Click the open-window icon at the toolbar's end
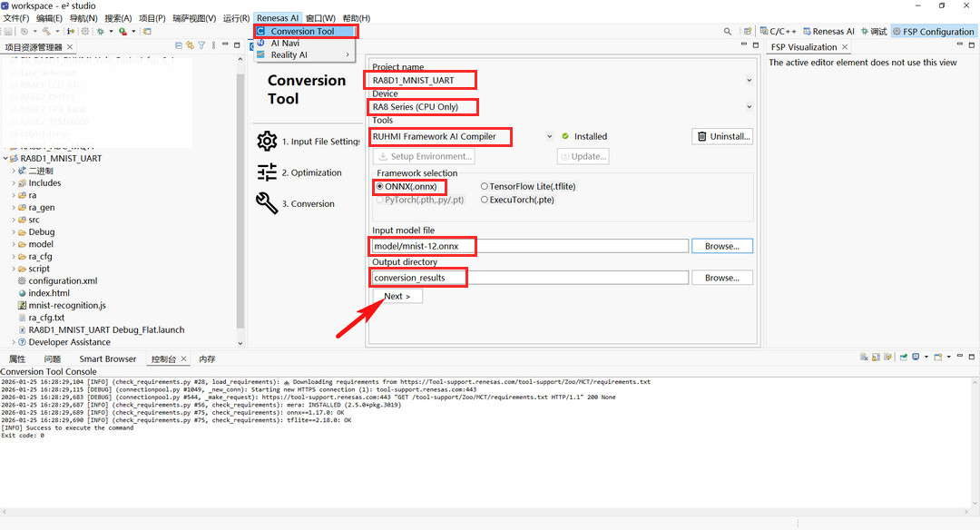Image resolution: width=980 pixels, height=530 pixels. pos(147,31)
